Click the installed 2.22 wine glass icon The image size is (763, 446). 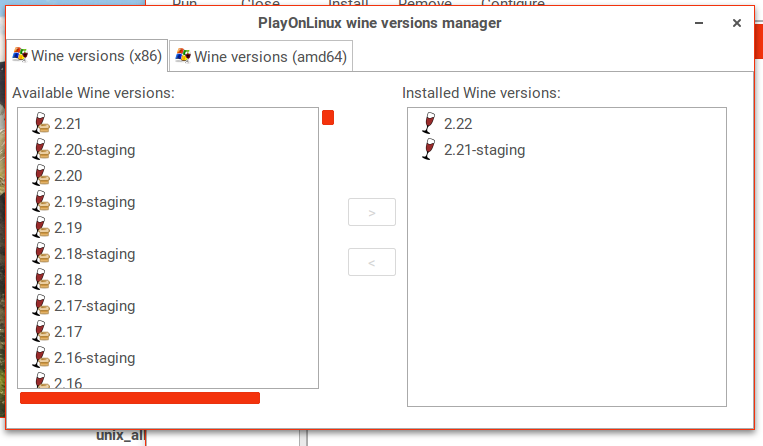tap(429, 123)
